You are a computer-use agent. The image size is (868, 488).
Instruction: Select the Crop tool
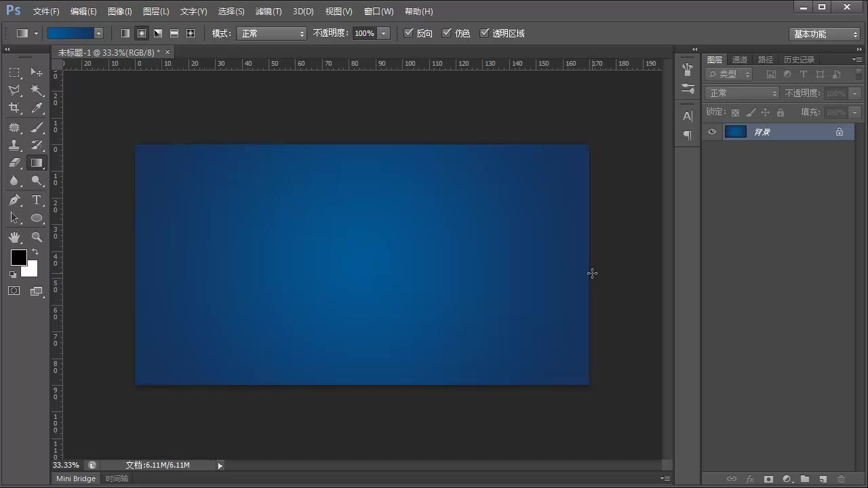(14, 108)
